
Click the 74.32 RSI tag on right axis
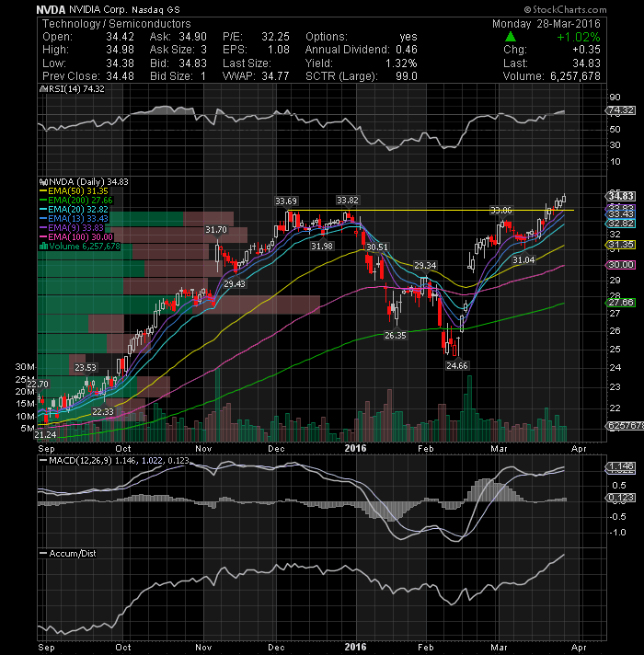click(x=621, y=110)
